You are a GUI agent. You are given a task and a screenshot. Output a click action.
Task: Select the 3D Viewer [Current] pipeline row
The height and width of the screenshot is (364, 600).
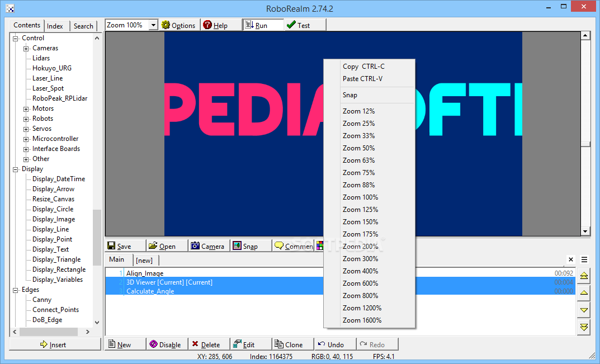point(341,282)
